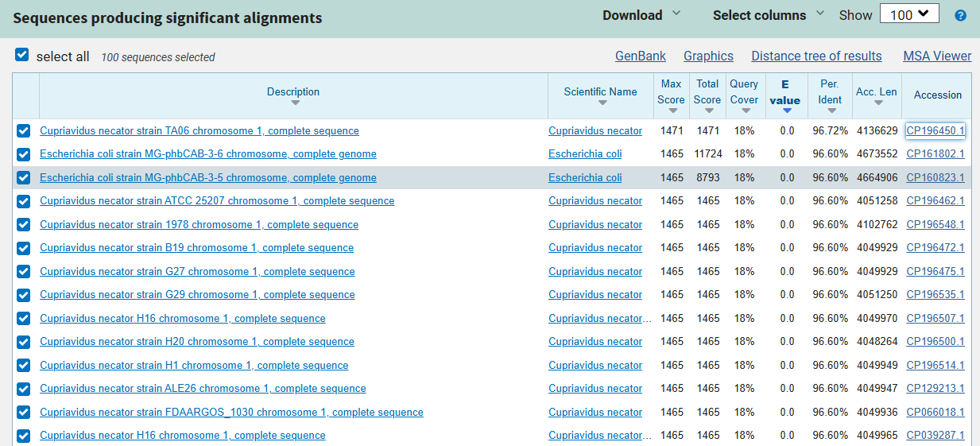980x446 pixels.
Task: Change the Show 100 results dropdown
Action: (x=909, y=14)
